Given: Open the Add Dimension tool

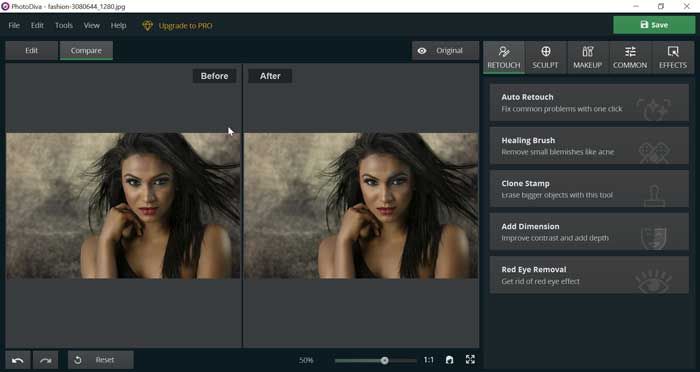Looking at the screenshot, I should pyautogui.click(x=589, y=232).
